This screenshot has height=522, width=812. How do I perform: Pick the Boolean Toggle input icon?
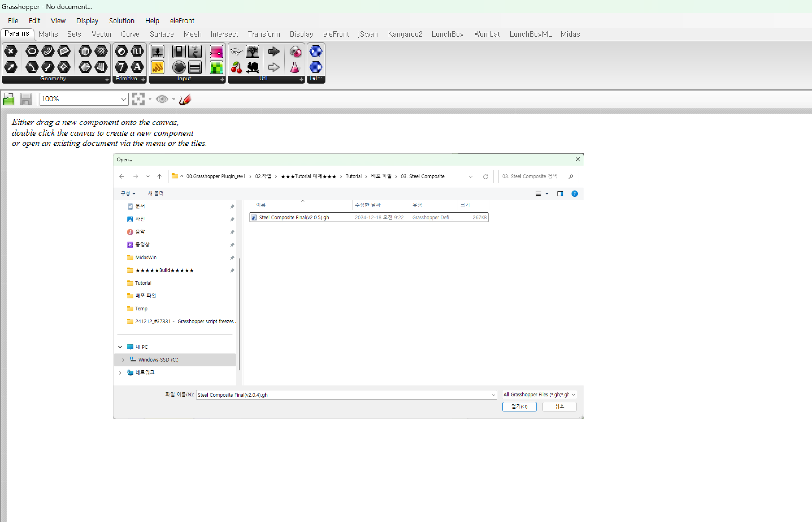coord(179,51)
